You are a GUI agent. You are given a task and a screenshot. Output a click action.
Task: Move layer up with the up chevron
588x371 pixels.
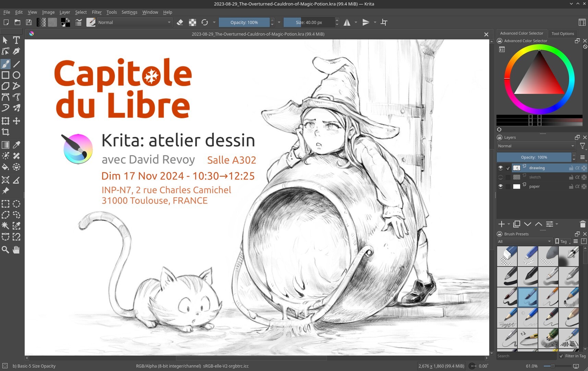click(x=539, y=224)
